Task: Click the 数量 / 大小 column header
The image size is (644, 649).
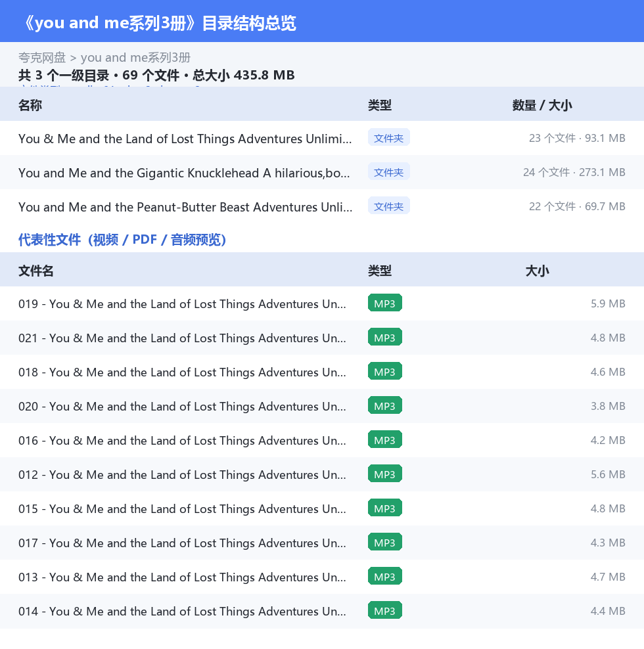Action: tap(542, 105)
